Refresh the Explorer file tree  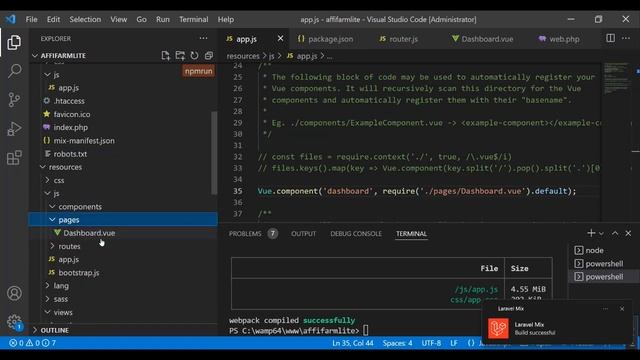(x=194, y=56)
